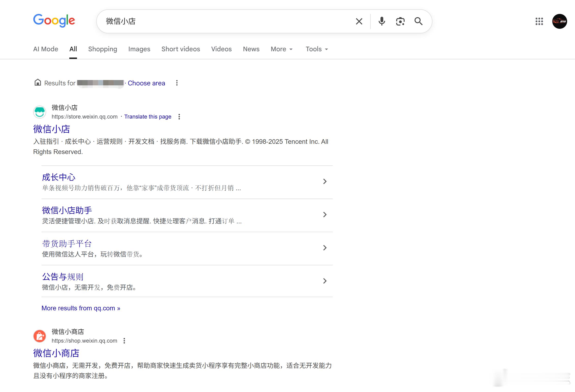Open more options for store.weixin.qq.com result
The image size is (575, 392).
(x=179, y=117)
